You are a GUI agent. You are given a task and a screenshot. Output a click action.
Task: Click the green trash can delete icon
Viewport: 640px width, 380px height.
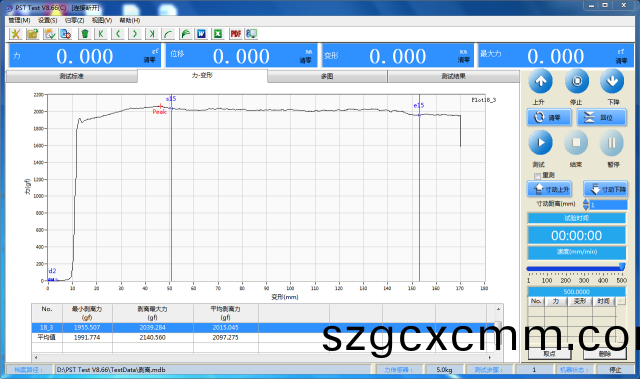point(84,34)
